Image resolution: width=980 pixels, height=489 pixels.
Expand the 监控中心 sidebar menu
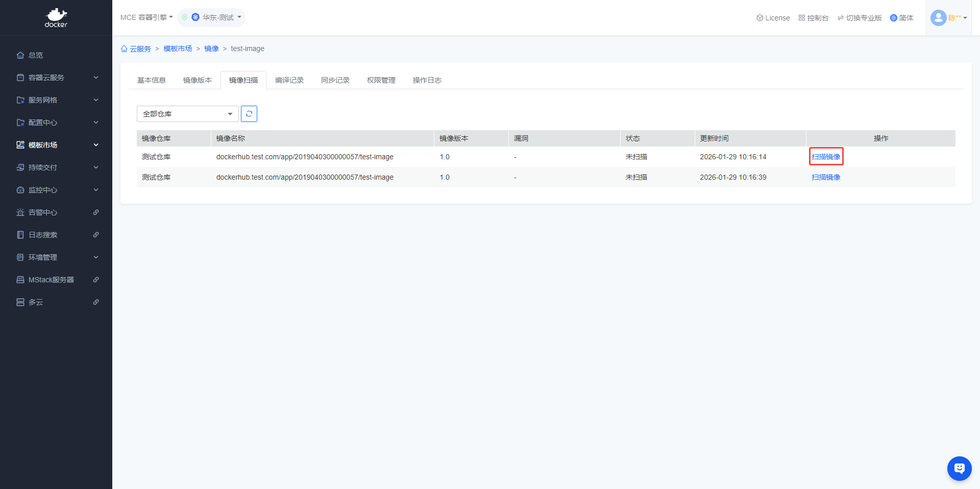pos(56,190)
